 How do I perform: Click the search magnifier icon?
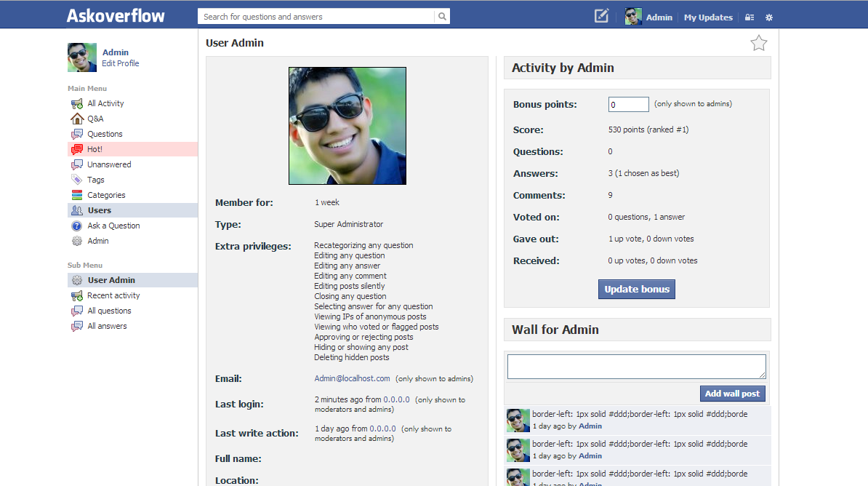point(442,17)
